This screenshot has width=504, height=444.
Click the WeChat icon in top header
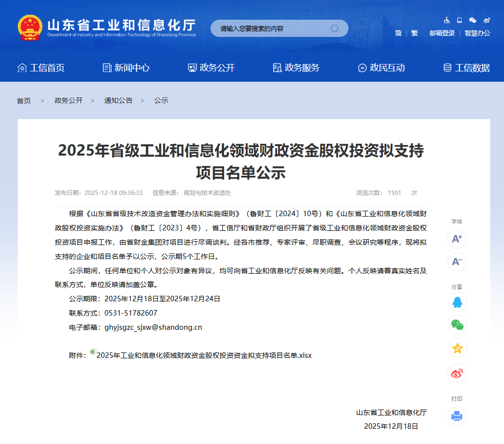click(x=472, y=20)
